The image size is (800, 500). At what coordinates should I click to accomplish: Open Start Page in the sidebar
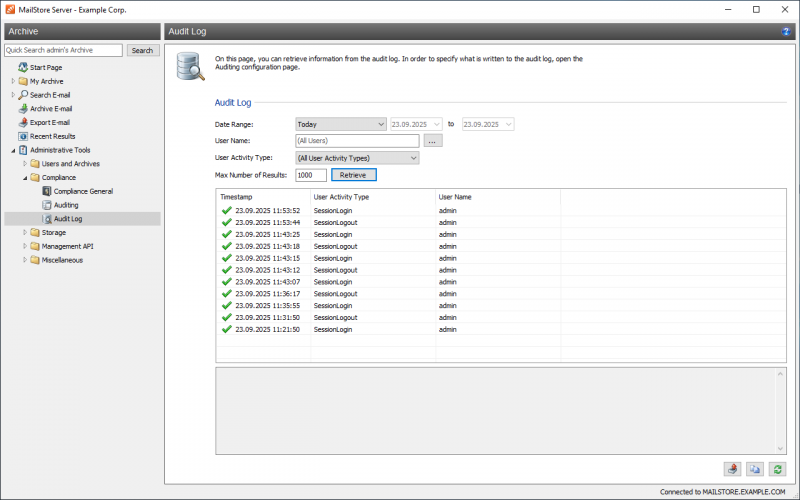pyautogui.click(x=45, y=67)
